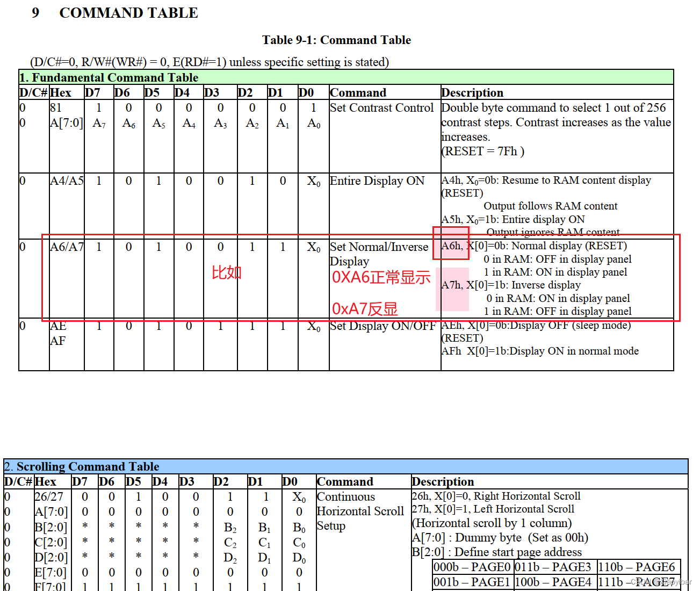Click the 'C1' bit cell in scrolling table

(264, 543)
